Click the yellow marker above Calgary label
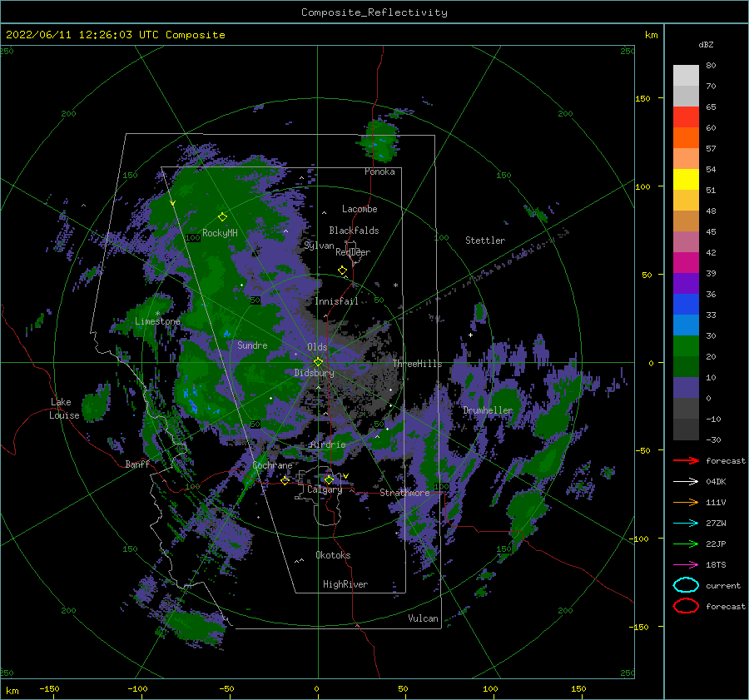 (329, 479)
